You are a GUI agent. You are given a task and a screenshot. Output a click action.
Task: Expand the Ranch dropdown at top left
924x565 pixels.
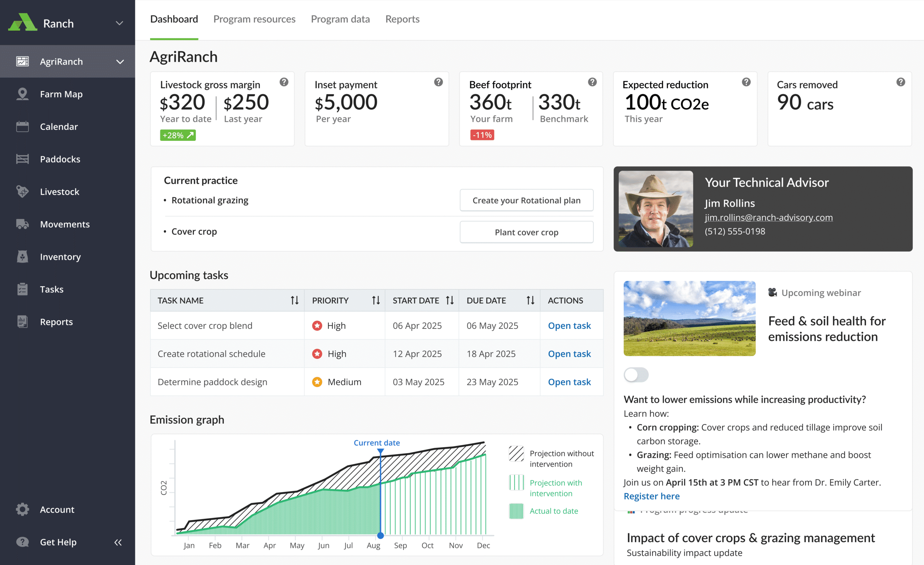pos(119,23)
